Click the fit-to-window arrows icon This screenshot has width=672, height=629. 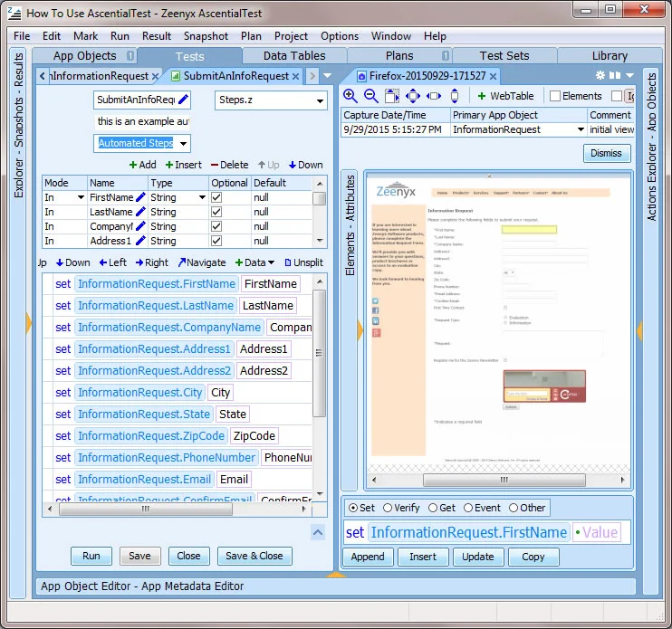[x=413, y=96]
